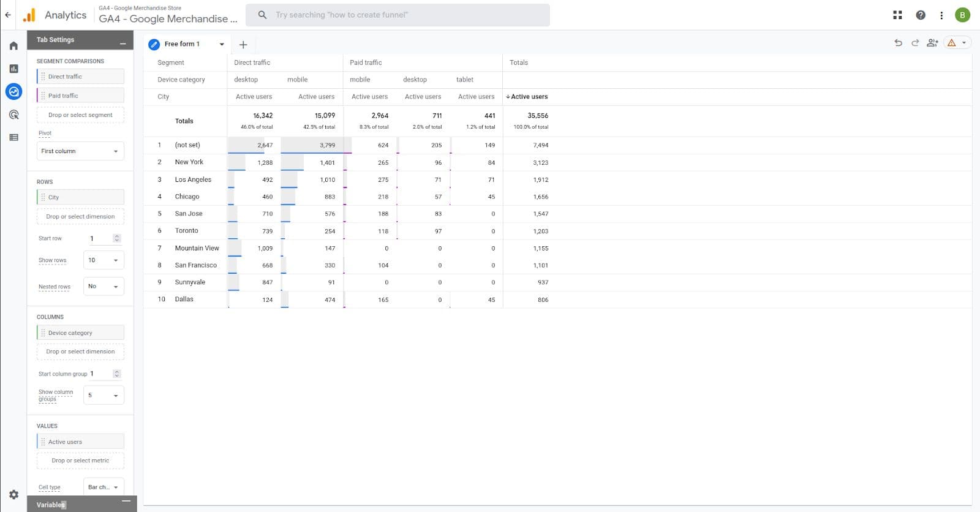Click the redo arrow icon

point(915,43)
